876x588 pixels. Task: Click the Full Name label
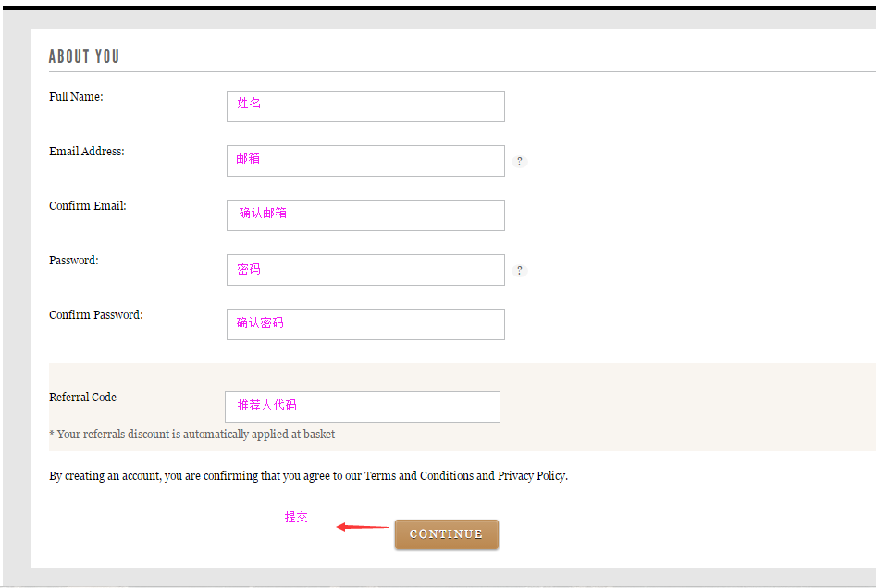click(76, 96)
